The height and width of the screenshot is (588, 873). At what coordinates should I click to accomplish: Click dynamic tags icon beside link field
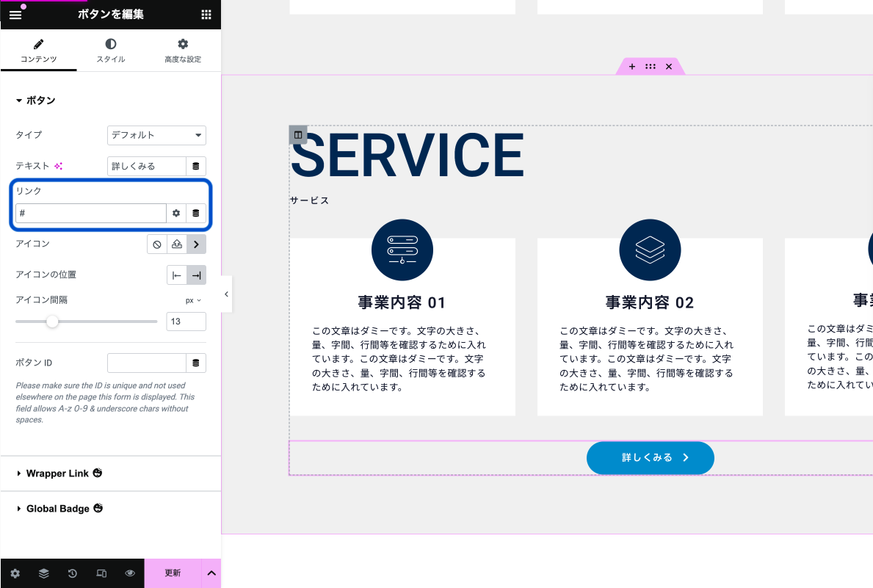195,214
